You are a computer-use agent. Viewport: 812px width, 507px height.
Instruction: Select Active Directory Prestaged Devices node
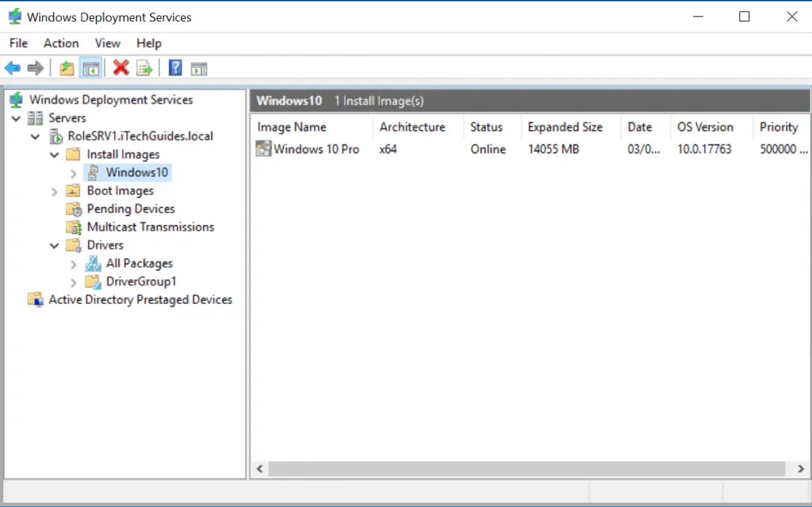pyautogui.click(x=140, y=300)
